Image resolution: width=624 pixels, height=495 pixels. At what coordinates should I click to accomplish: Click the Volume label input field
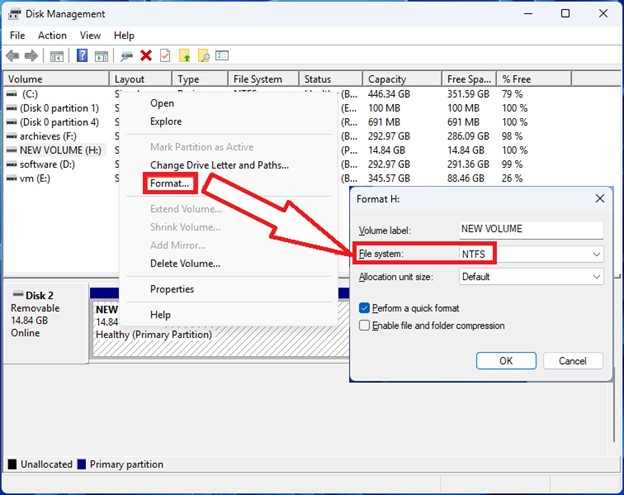[x=531, y=230]
